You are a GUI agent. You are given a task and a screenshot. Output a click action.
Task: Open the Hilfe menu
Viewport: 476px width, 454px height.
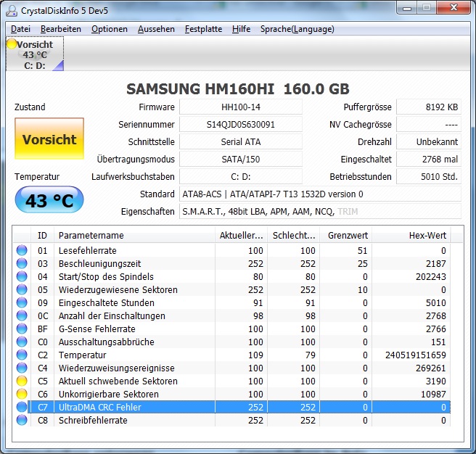click(x=241, y=29)
